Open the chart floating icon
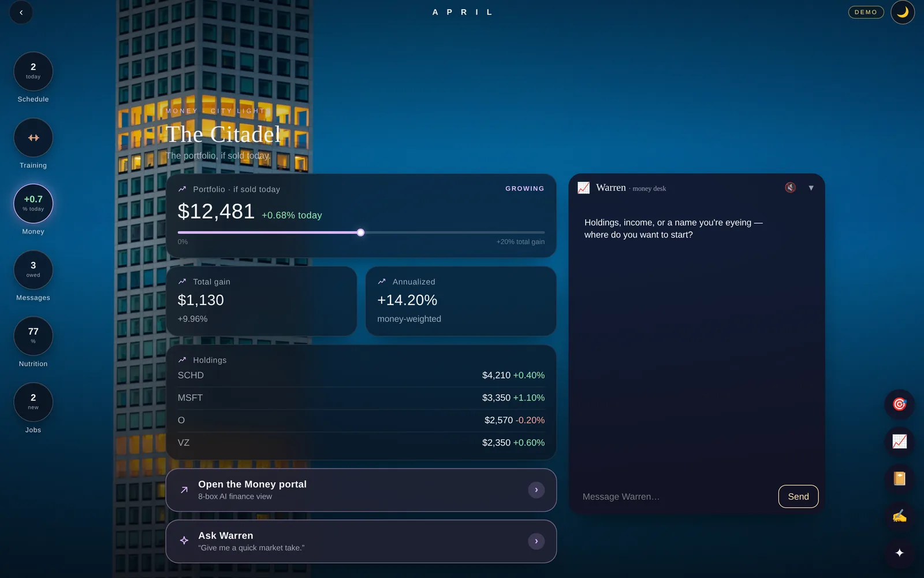Viewport: 924px width, 578px height. (x=899, y=442)
